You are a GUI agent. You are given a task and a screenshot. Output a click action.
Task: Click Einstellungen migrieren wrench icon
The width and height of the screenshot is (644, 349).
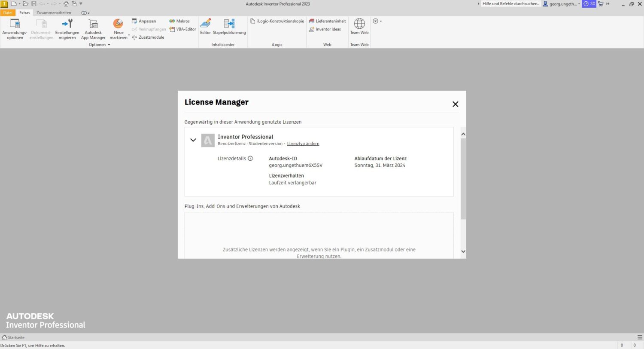(x=67, y=24)
